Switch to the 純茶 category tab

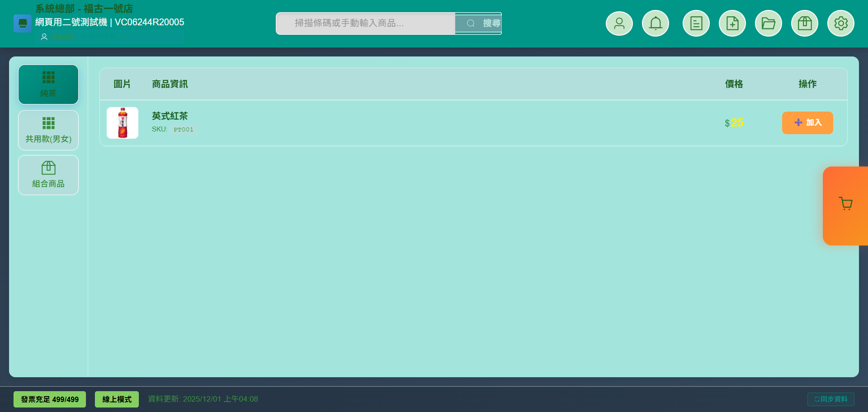pyautogui.click(x=48, y=84)
